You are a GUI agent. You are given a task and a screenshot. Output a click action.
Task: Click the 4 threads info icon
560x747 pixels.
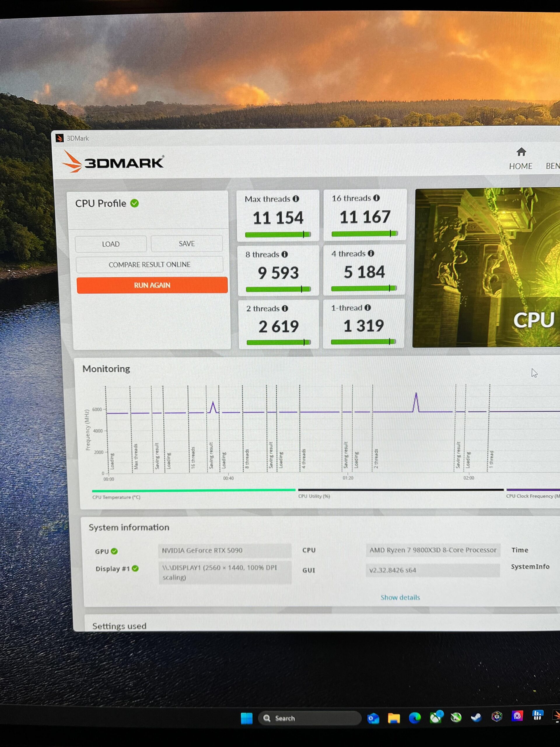coord(371,253)
